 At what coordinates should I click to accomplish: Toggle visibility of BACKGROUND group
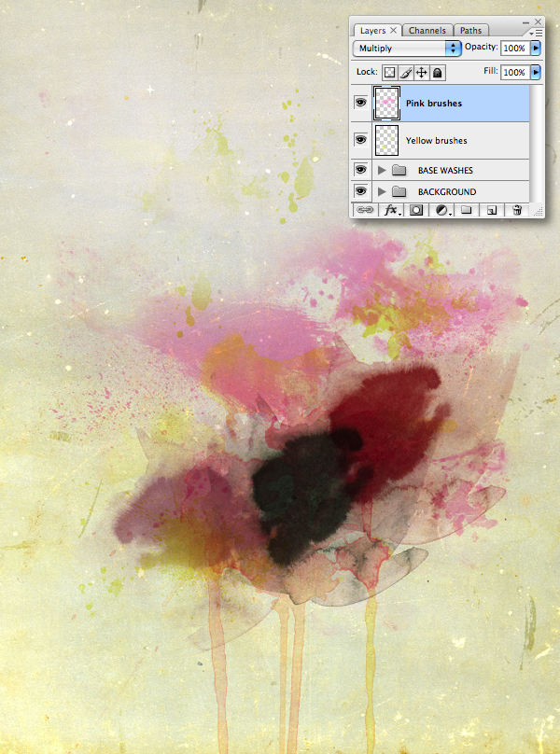[361, 191]
